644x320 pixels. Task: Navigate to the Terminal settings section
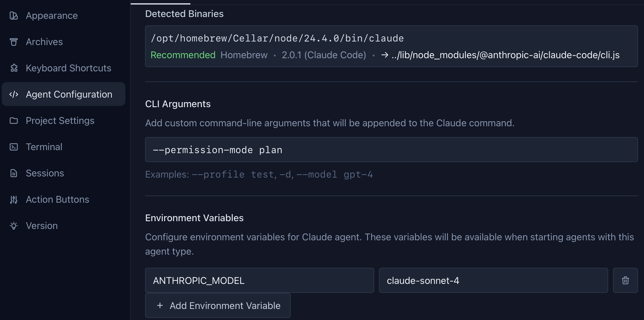tap(44, 147)
